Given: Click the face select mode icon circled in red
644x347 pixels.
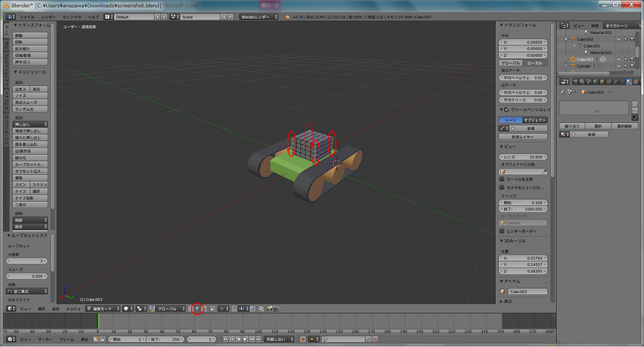Looking at the screenshot, I should 197,309.
